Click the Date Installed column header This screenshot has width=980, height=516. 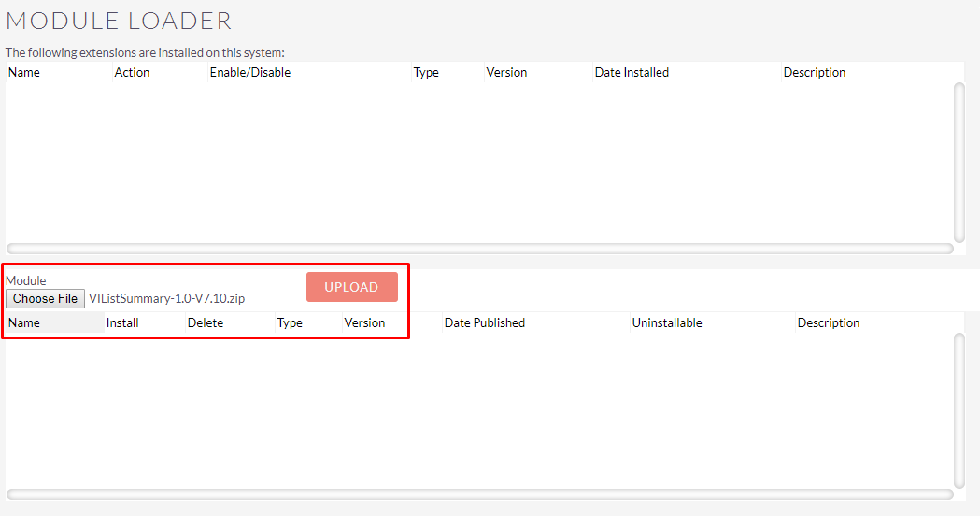coord(632,73)
